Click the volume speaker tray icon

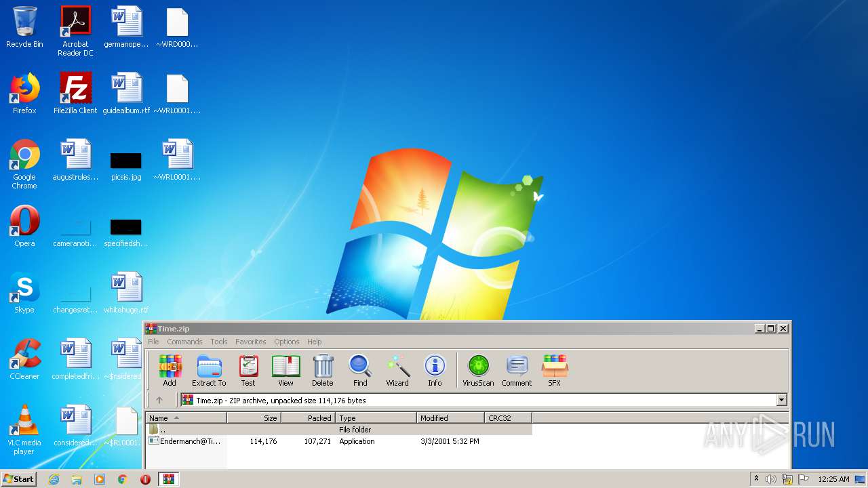(771, 479)
